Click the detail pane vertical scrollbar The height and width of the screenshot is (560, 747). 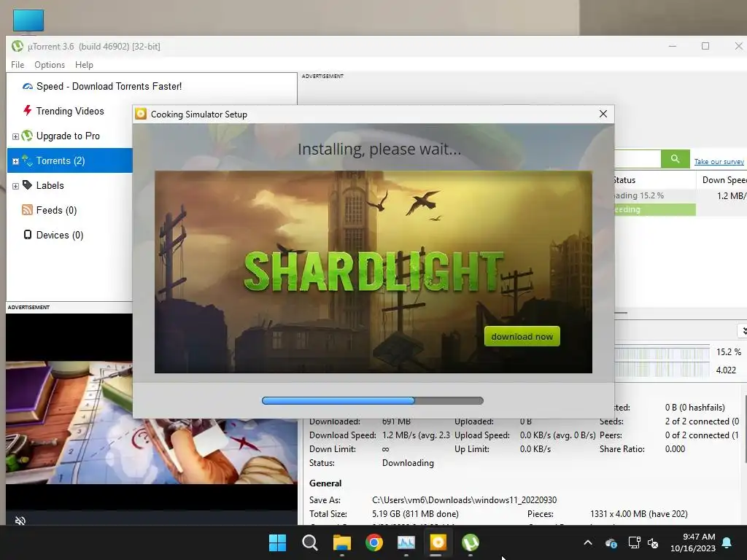(745, 429)
